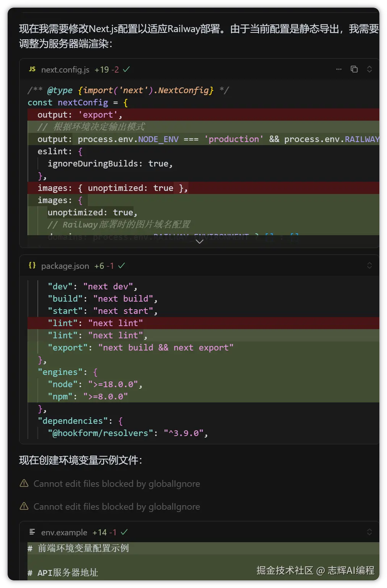Click the first globalIgnore warning icon
The height and width of the screenshot is (588, 387).
click(x=24, y=483)
